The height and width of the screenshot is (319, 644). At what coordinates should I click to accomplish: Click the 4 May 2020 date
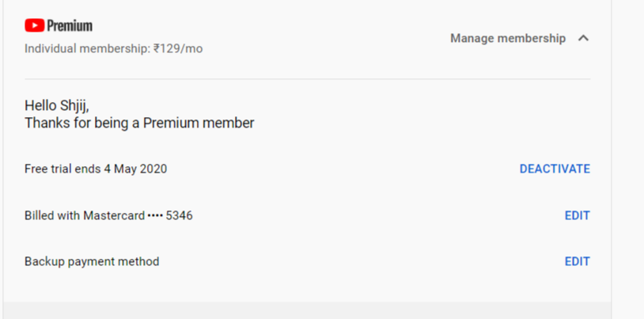135,169
